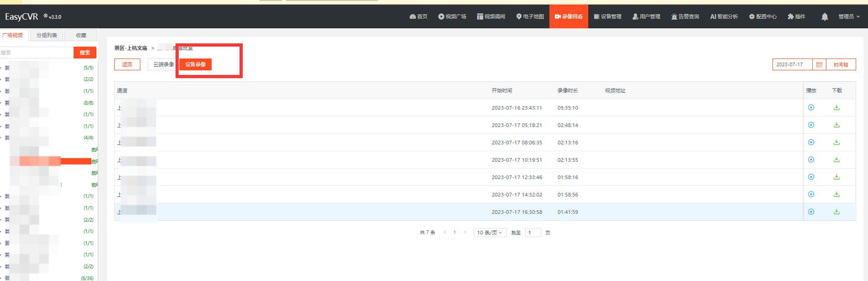Download the recording starting 2023-07-17 12:33:46
The image size is (868, 281).
click(x=836, y=177)
